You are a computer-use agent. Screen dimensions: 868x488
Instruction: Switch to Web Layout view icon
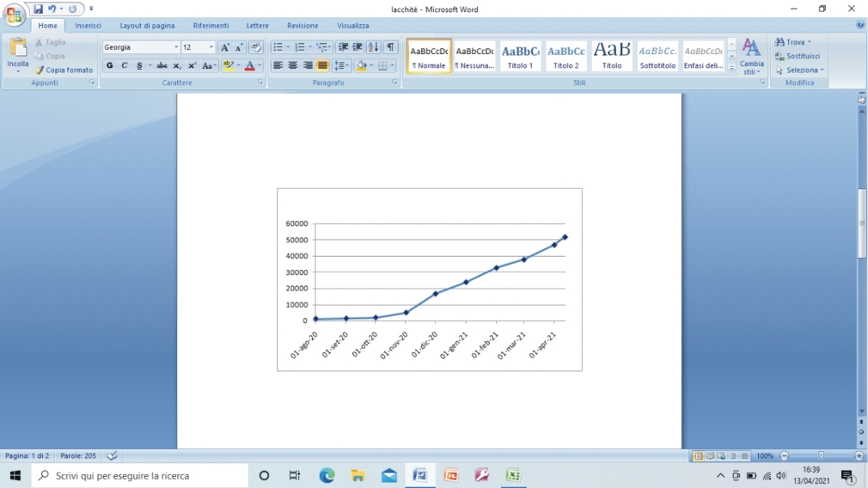[x=721, y=456]
